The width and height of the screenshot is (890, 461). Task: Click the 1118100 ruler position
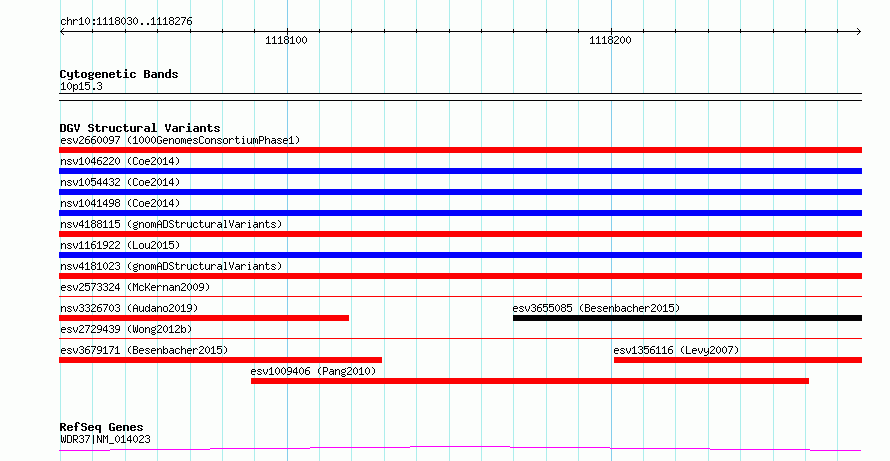pos(286,40)
